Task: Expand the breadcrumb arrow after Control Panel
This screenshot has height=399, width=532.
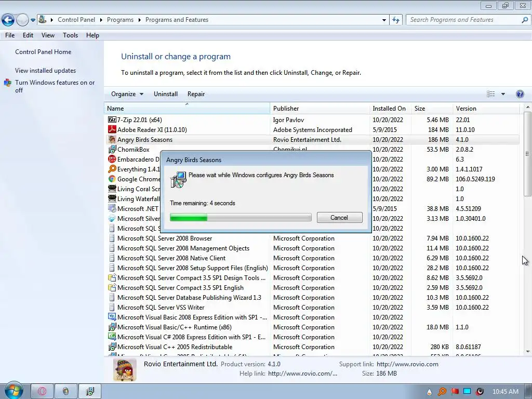Action: point(101,20)
